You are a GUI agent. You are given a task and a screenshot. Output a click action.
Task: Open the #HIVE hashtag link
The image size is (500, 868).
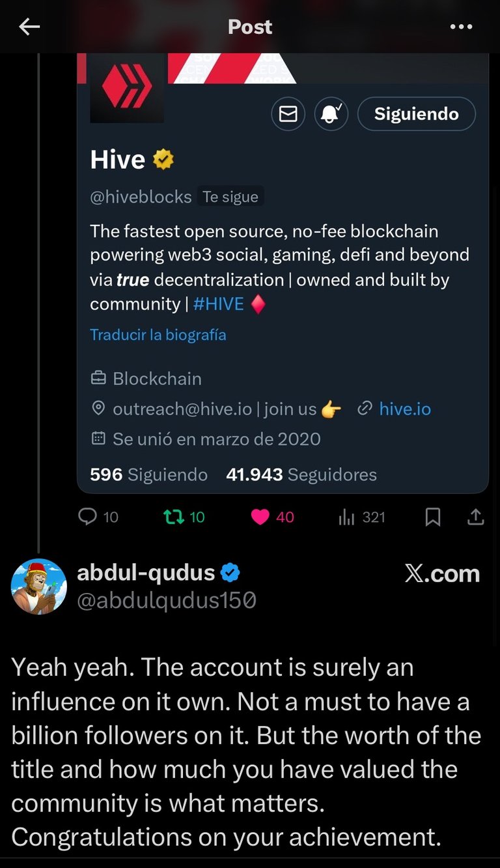(219, 304)
